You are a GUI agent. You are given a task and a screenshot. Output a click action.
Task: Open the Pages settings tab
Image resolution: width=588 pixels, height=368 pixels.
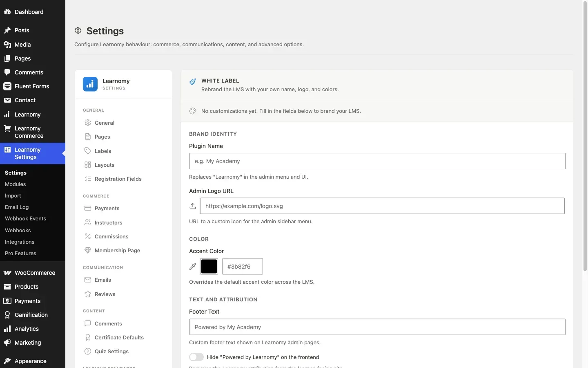(123, 137)
